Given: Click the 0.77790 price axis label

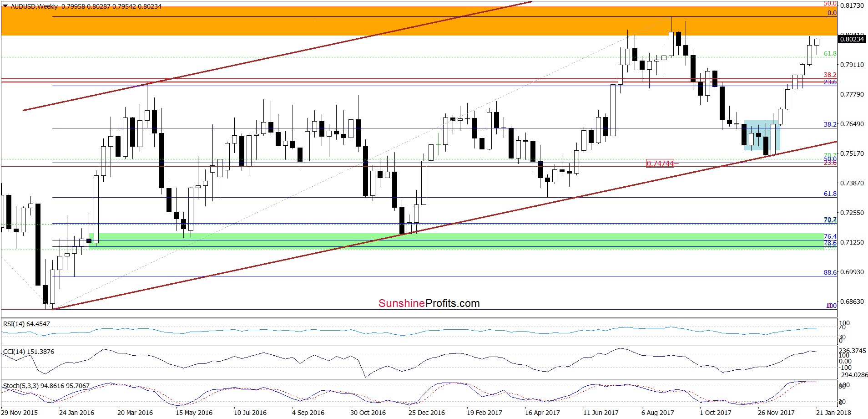Looking at the screenshot, I should click(x=852, y=94).
